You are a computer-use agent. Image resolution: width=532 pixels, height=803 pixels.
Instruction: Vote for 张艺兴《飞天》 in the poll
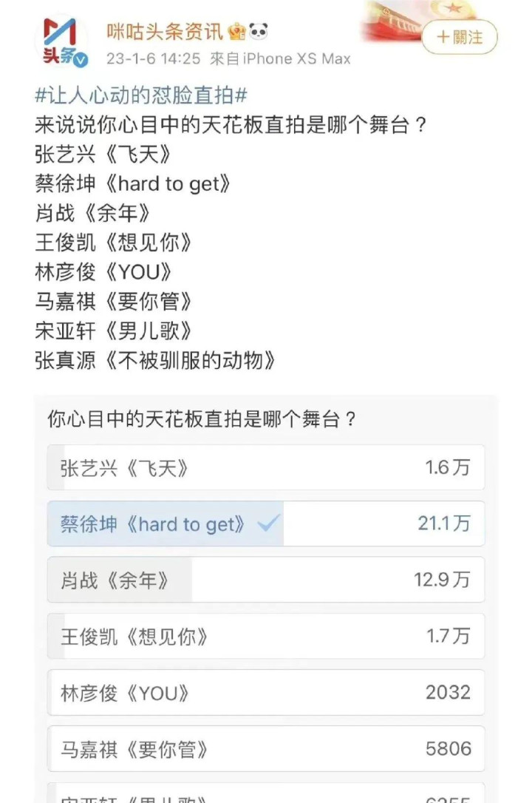266,467
